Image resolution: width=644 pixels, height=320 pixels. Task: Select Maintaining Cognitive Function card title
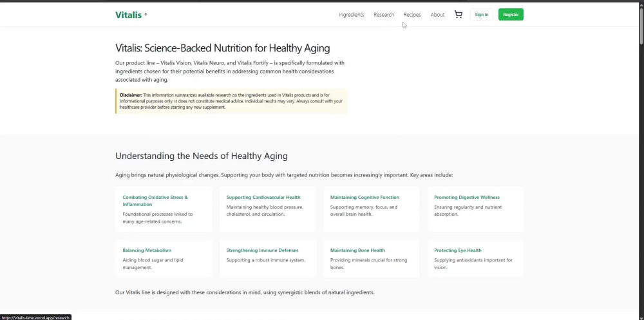365,197
